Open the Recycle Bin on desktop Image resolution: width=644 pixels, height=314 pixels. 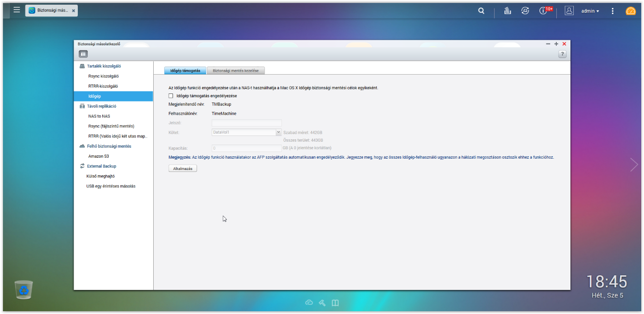click(x=24, y=289)
